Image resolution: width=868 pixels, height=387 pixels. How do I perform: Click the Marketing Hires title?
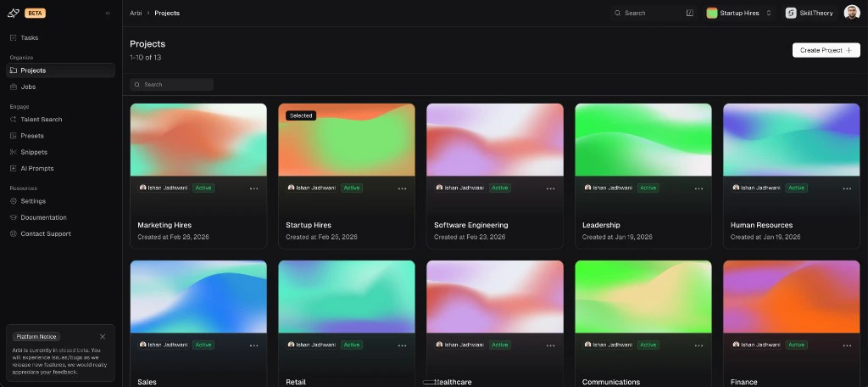(164, 225)
